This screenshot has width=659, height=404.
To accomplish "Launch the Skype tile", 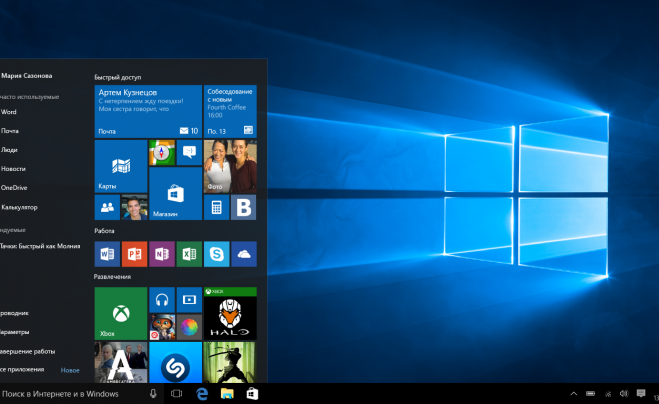I will point(216,254).
